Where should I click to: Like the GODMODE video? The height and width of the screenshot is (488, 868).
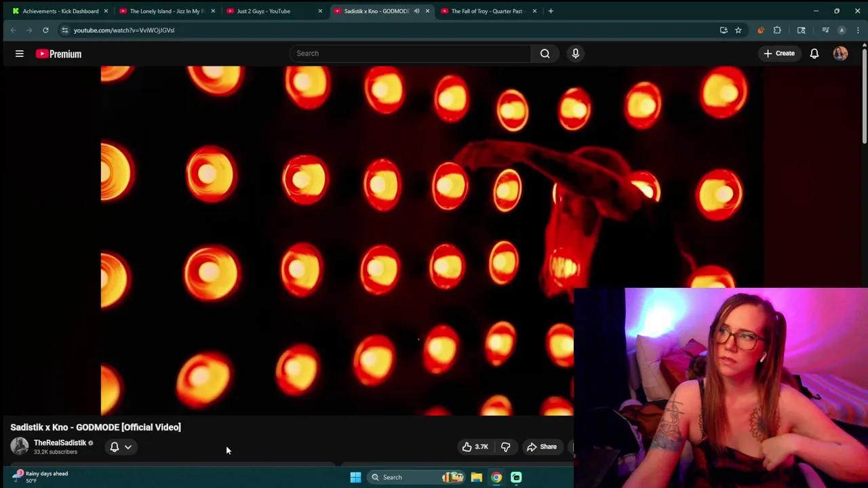(x=475, y=447)
